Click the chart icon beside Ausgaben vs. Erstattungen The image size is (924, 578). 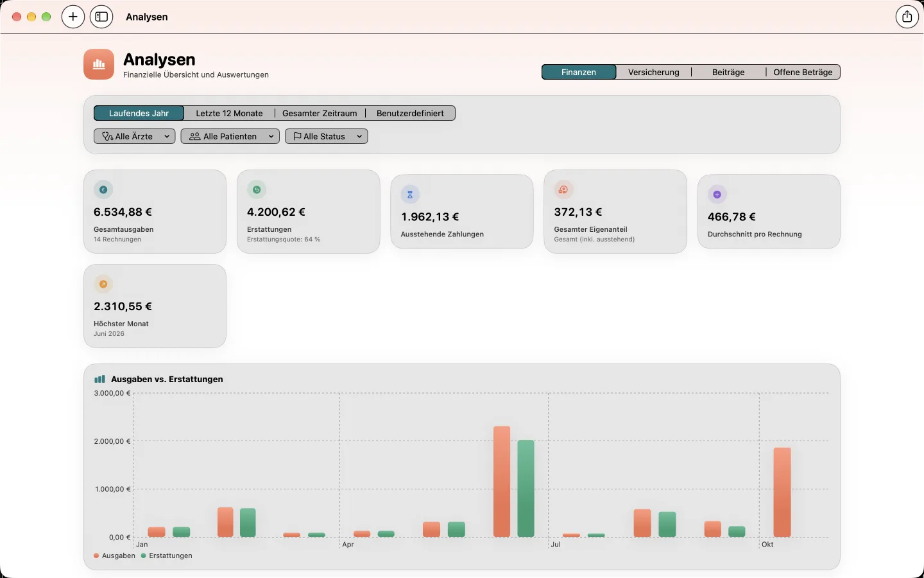tap(99, 379)
